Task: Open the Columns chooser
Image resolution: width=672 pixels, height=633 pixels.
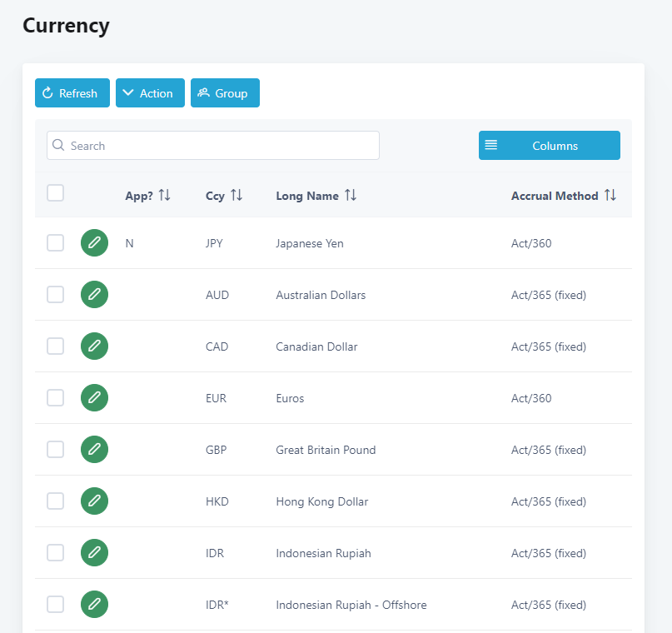Action: 549,146
